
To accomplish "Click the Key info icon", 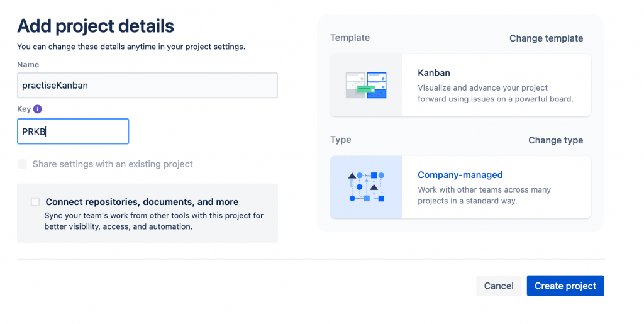I will coord(37,109).
